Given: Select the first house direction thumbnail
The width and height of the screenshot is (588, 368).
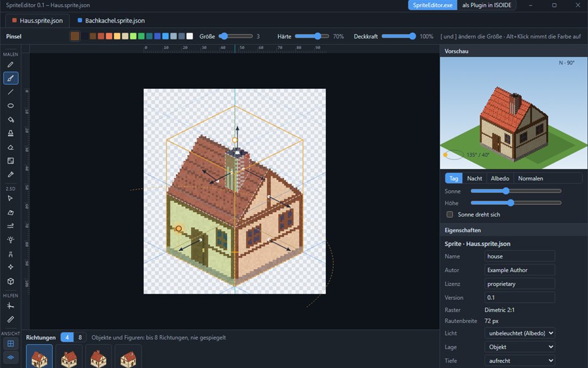Looking at the screenshot, I should click(39, 356).
